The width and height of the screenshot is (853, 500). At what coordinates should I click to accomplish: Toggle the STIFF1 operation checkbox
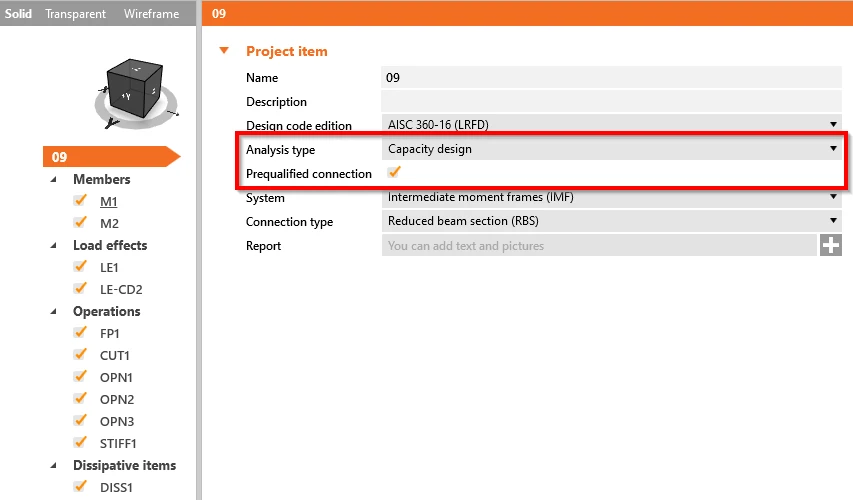(x=81, y=443)
